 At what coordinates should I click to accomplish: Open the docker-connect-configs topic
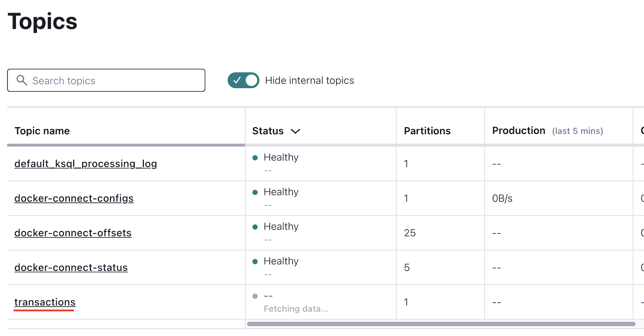pos(74,198)
